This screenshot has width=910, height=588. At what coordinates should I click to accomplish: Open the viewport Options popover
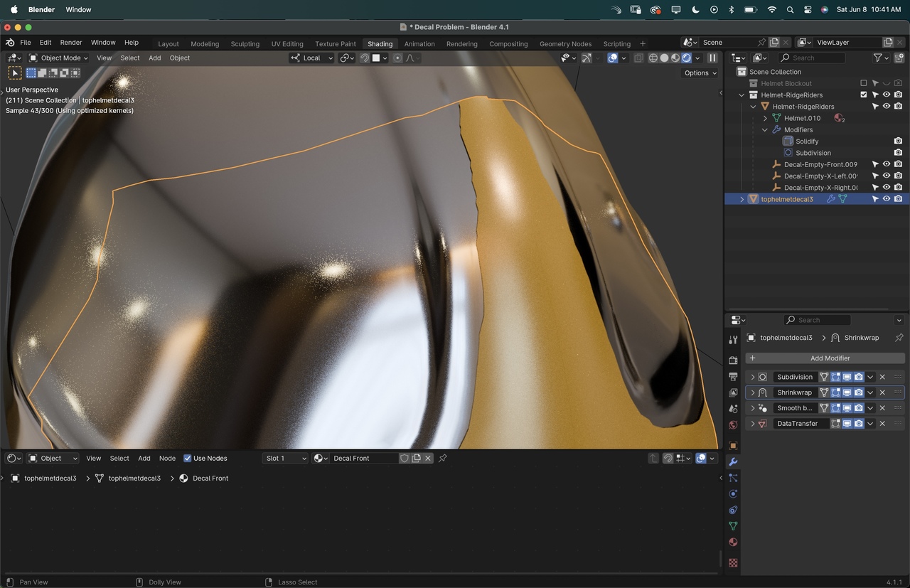700,73
